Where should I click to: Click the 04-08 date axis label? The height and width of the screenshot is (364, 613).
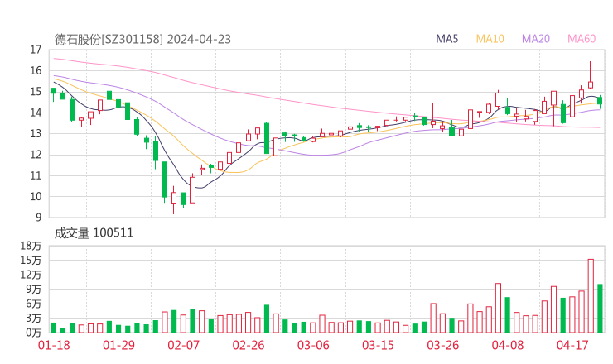pos(508,345)
